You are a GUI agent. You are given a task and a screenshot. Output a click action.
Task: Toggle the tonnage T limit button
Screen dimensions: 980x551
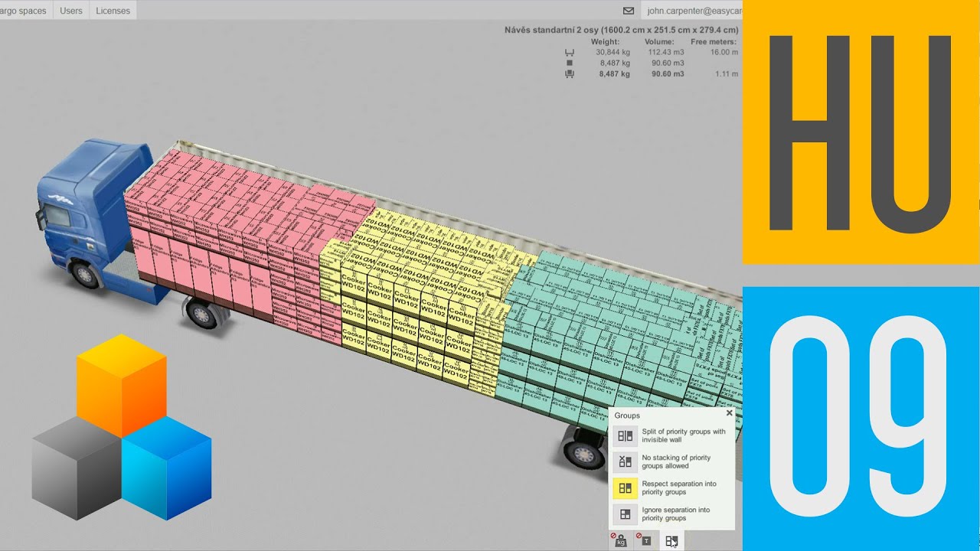(645, 540)
